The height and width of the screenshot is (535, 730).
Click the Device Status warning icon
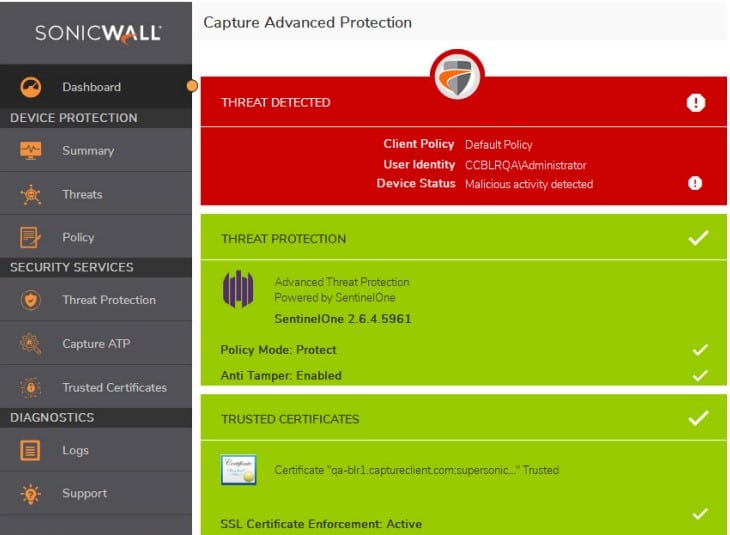[695, 183]
